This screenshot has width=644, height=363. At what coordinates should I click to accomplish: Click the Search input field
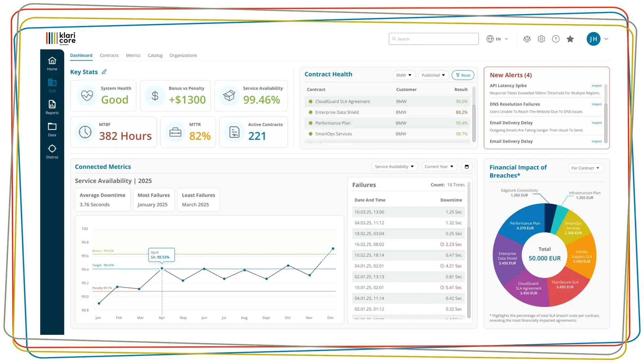tap(433, 39)
